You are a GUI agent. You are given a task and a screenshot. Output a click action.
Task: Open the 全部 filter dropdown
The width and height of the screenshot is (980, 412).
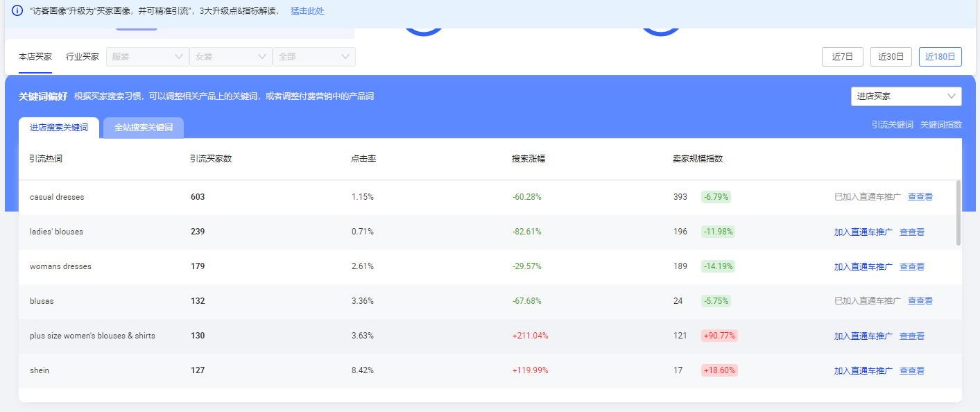click(x=313, y=57)
